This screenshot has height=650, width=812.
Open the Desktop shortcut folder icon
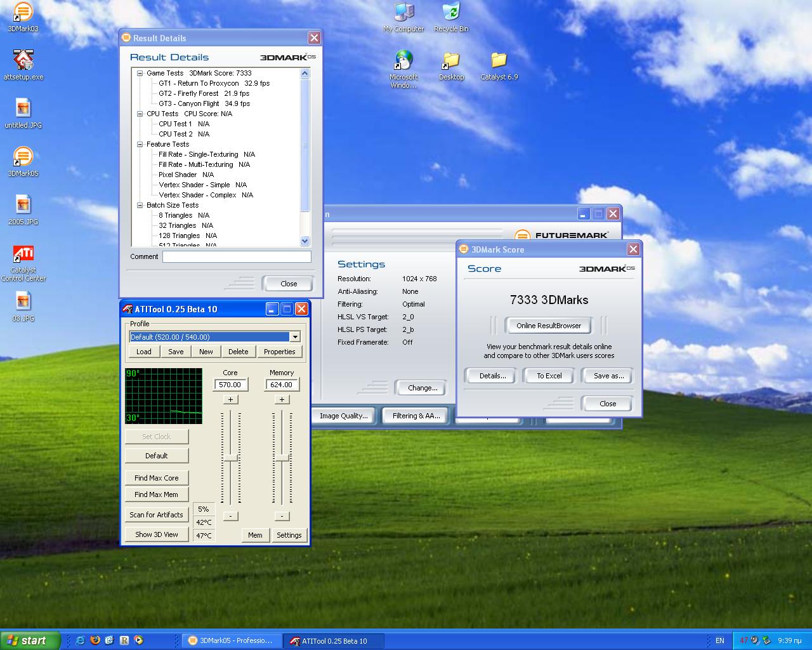451,65
